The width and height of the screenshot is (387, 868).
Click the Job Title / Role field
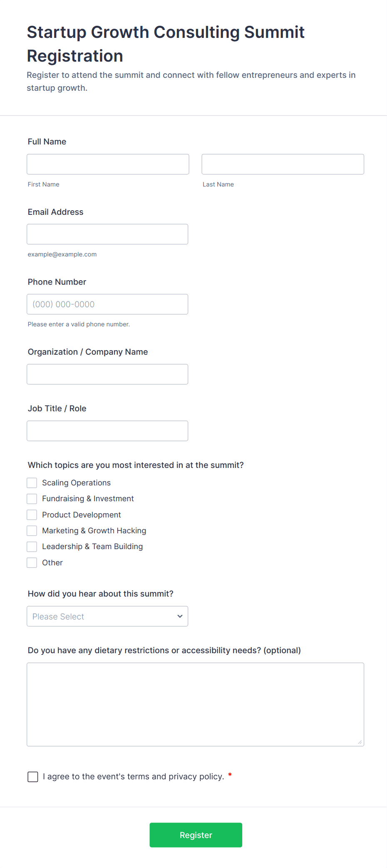click(x=107, y=431)
